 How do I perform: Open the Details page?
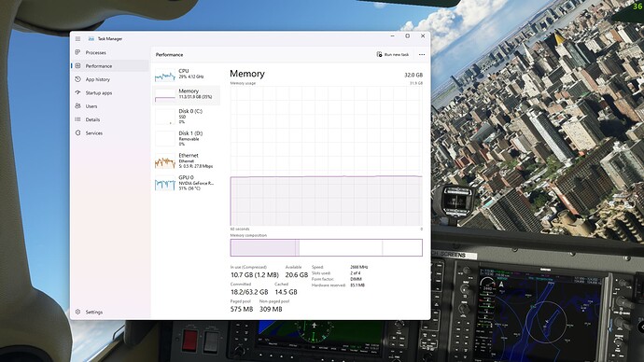(x=109, y=119)
